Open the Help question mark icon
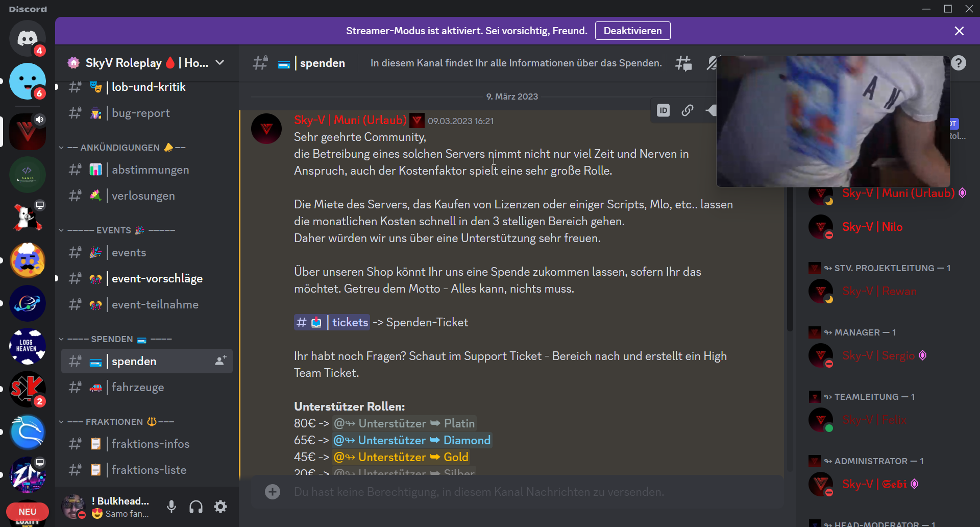 [959, 63]
